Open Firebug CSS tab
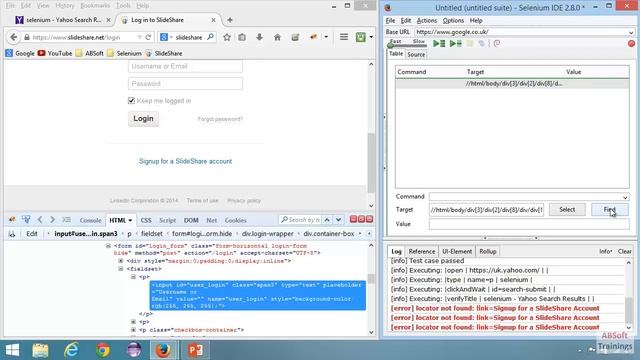Viewport: 640px width, 360px height. tap(146, 220)
